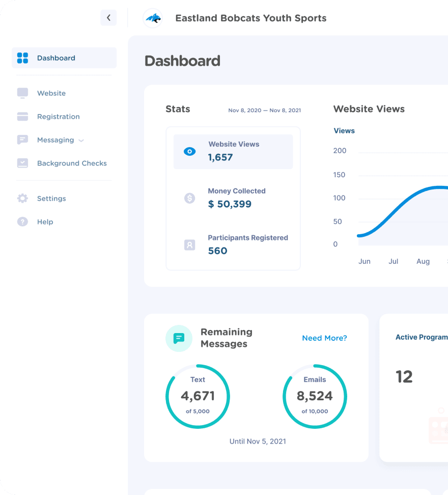
Task: Click the Text messages progress ring
Action: click(198, 396)
